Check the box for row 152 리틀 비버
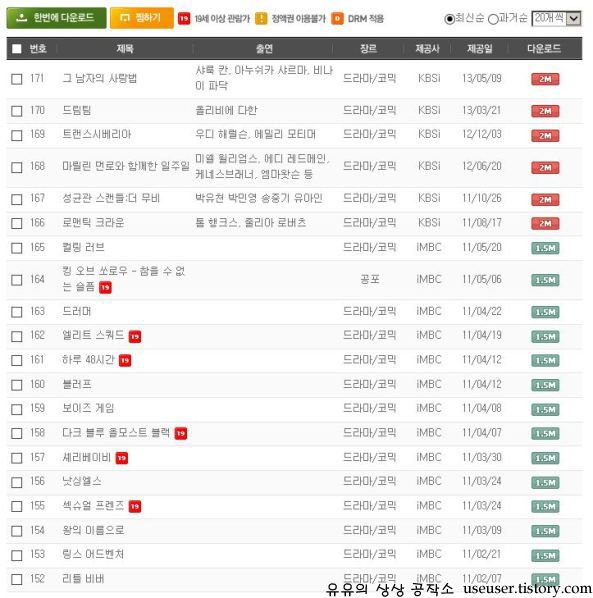 [x=17, y=579]
